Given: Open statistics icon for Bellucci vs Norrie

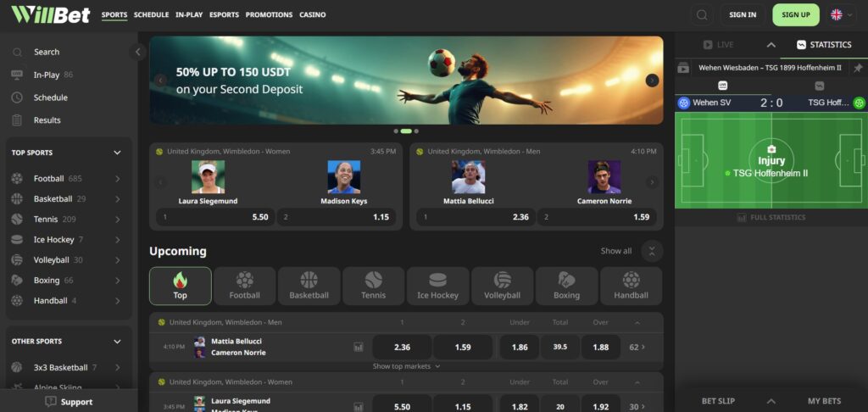Looking at the screenshot, I should [x=359, y=347].
